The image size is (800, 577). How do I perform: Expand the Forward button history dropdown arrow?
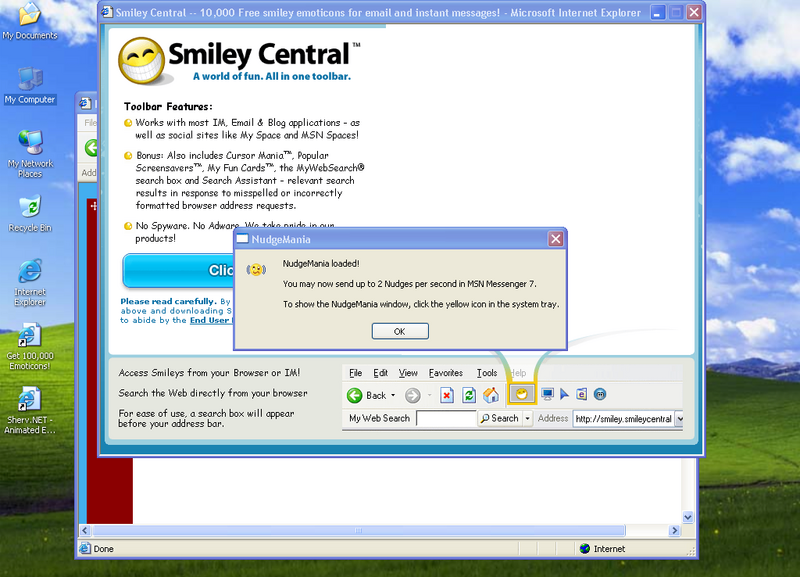430,395
